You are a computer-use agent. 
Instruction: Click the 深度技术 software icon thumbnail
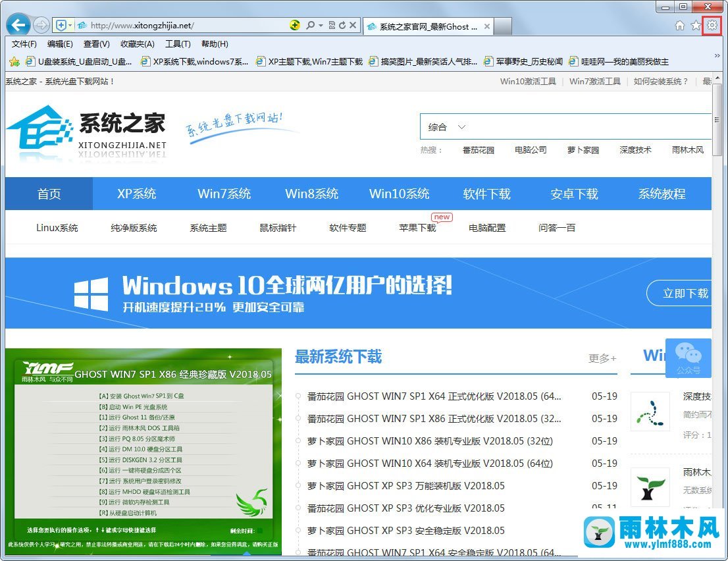650,411
